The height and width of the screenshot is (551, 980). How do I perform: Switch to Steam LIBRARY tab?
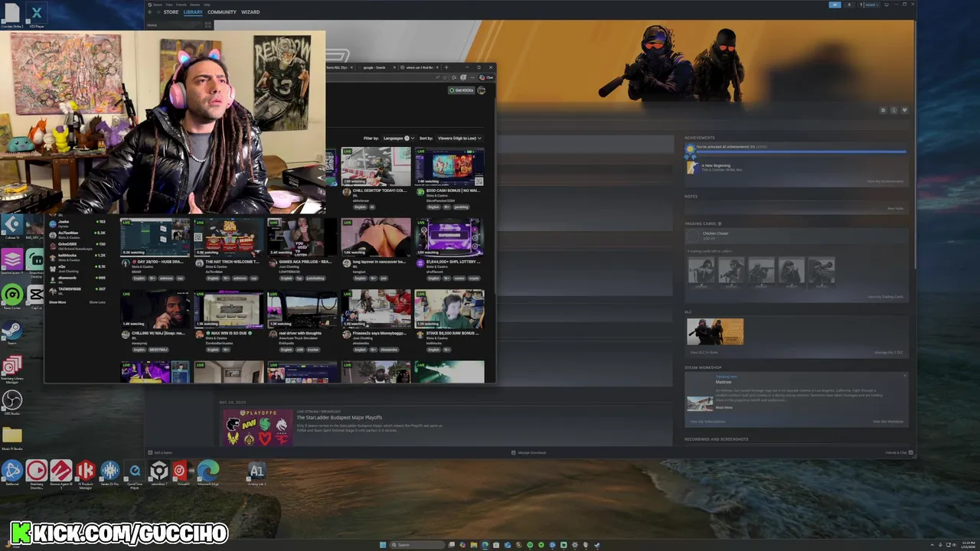pyautogui.click(x=193, y=12)
